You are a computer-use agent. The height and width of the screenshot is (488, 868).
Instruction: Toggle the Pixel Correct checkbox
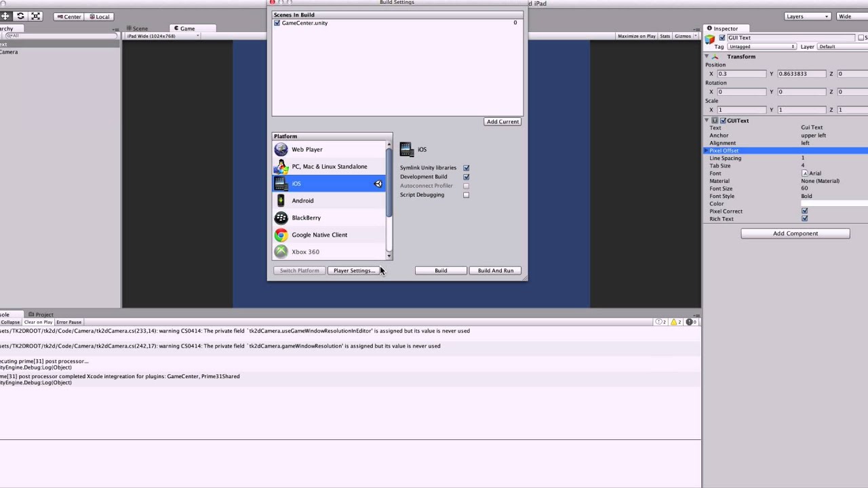[804, 211]
